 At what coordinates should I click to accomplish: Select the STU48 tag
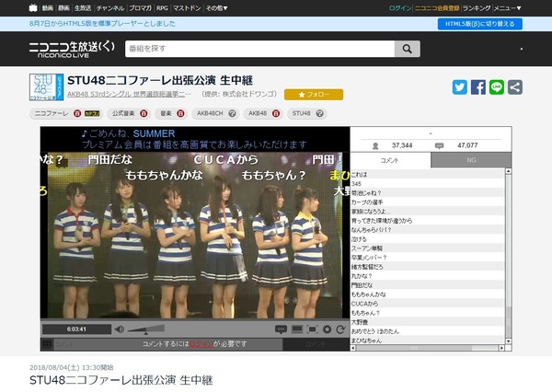click(x=301, y=113)
